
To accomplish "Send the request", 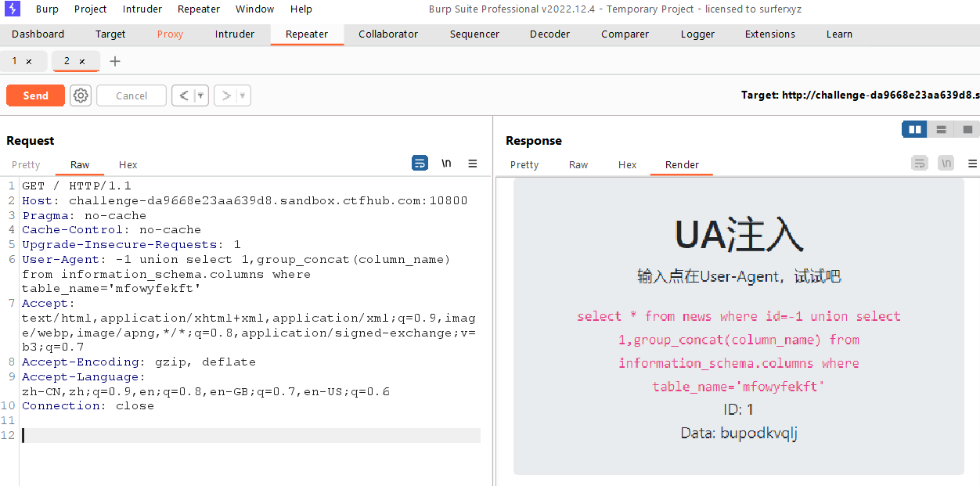I will 35,95.
